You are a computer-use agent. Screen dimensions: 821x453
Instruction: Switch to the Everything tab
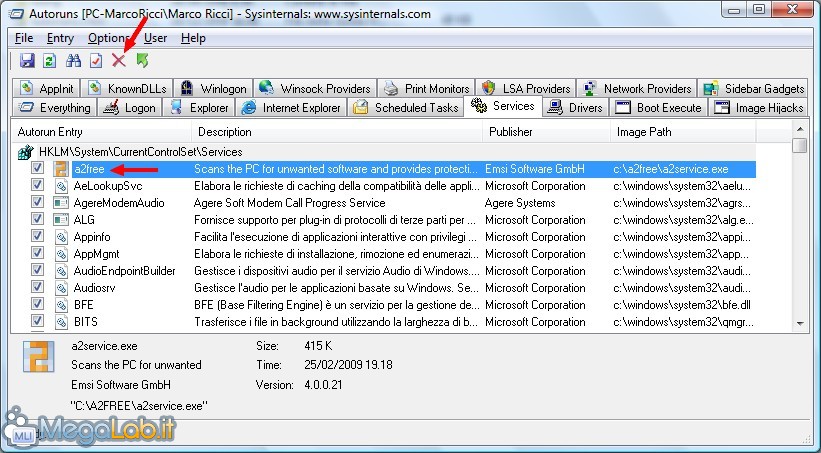[x=54, y=108]
